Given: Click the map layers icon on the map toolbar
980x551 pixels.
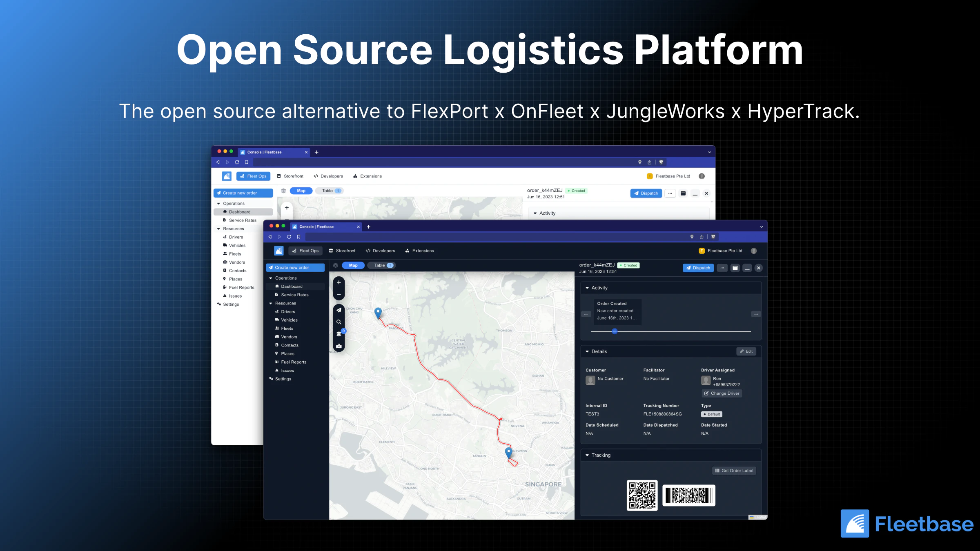Looking at the screenshot, I should tap(339, 333).
